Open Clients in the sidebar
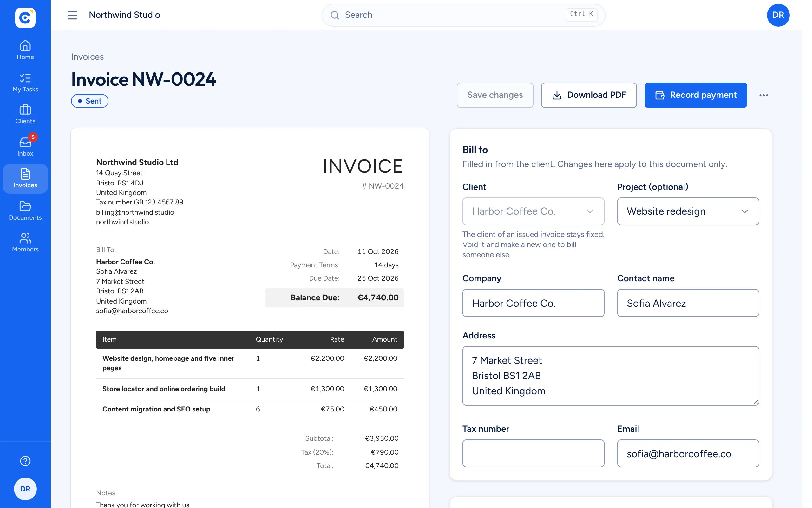The height and width of the screenshot is (508, 812). click(x=25, y=114)
